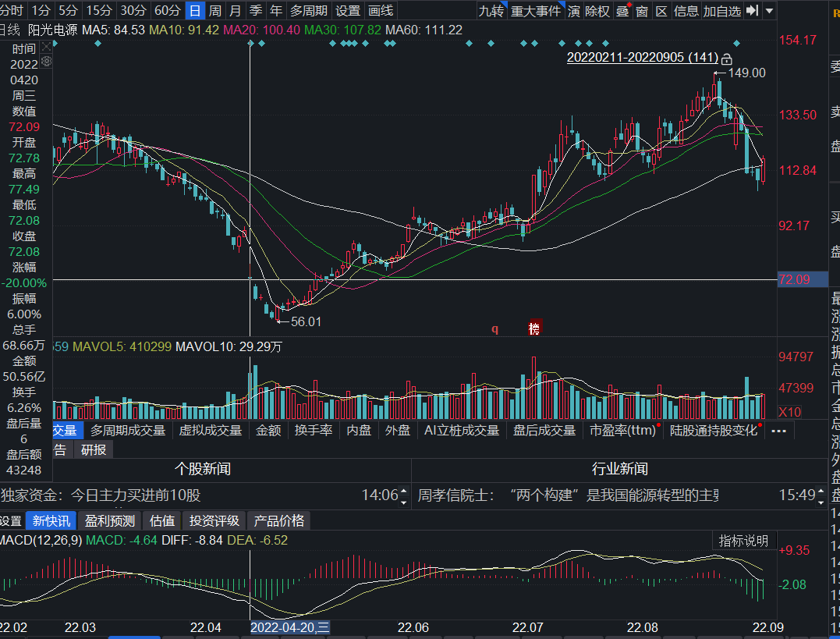Screen dimensions: 840x639
Task: Click the lock icon beside the date range
Action: coord(726,59)
